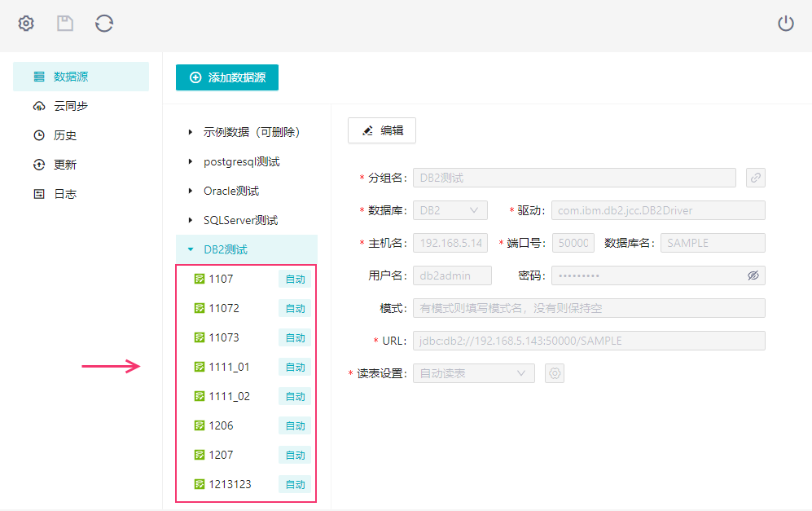Image resolution: width=812 pixels, height=511 pixels.
Task: Click the 自动 tag on row 11073
Action: [x=295, y=337]
